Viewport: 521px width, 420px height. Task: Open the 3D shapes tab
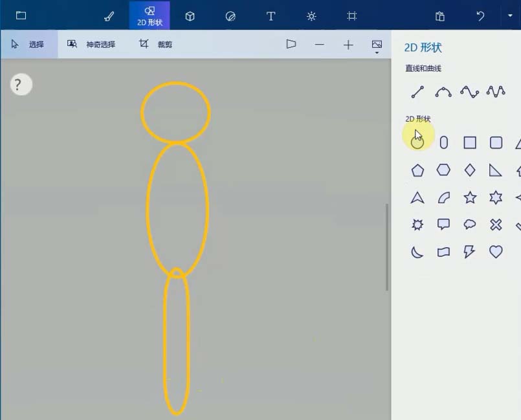tap(190, 16)
